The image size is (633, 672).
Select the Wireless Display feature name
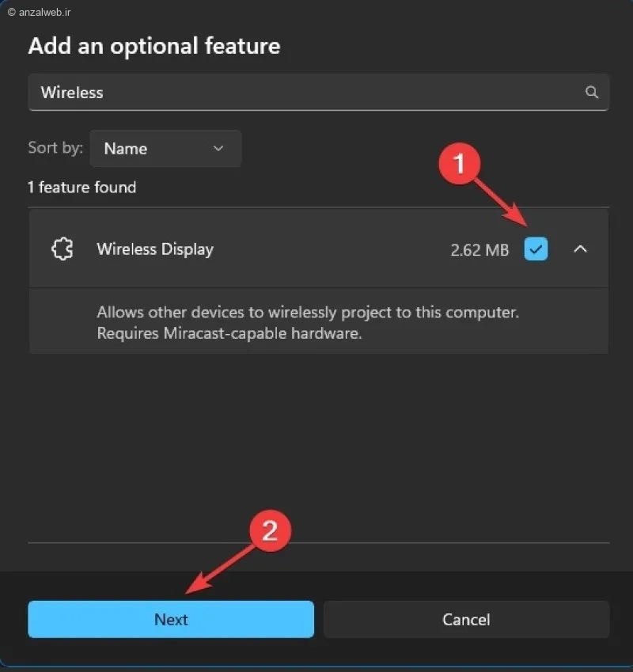coord(155,249)
